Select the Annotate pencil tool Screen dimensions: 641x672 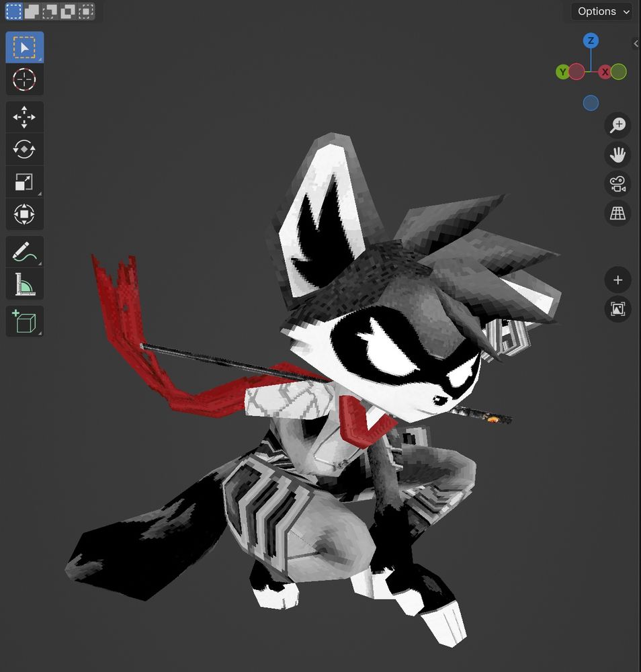click(x=24, y=251)
